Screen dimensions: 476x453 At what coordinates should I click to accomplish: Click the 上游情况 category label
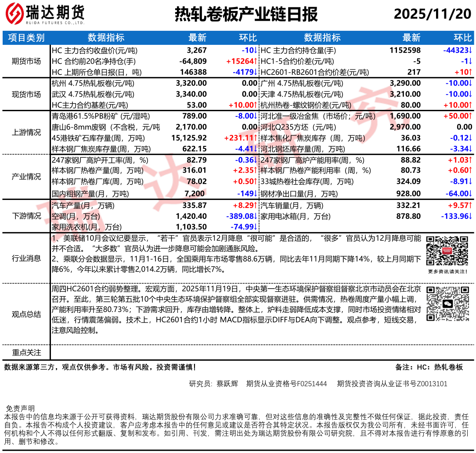point(26,133)
